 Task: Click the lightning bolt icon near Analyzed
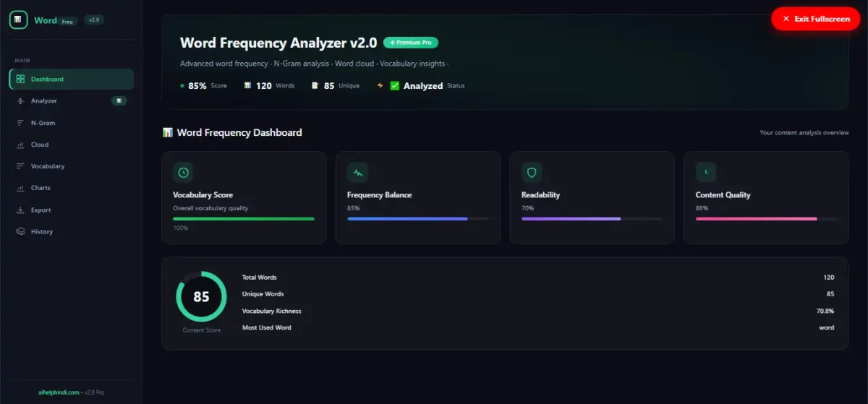380,85
